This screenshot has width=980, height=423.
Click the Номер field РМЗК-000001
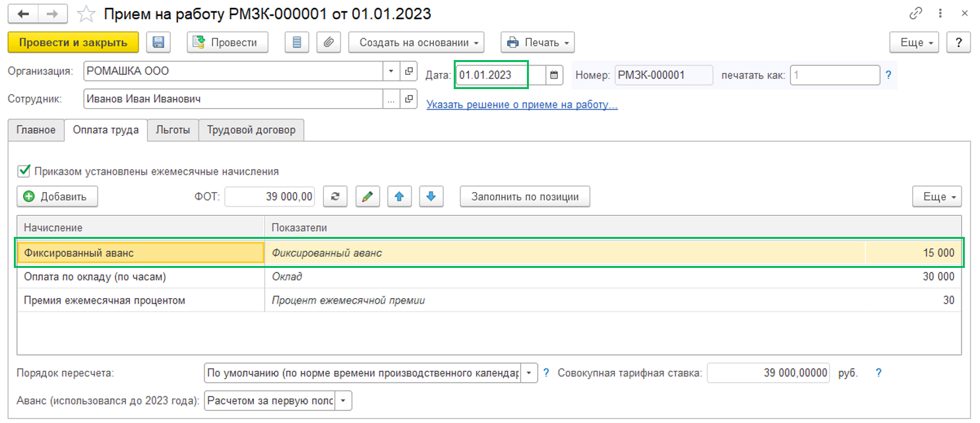[x=663, y=75]
